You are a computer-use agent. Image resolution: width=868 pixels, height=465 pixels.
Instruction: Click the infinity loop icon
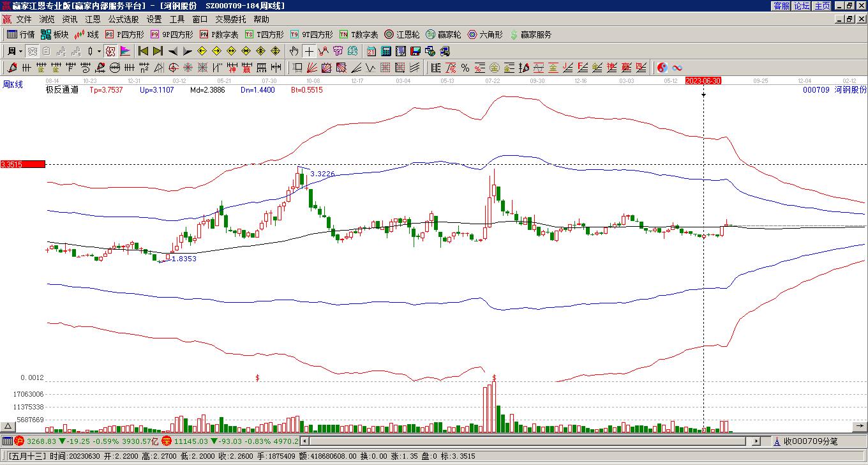pos(677,68)
